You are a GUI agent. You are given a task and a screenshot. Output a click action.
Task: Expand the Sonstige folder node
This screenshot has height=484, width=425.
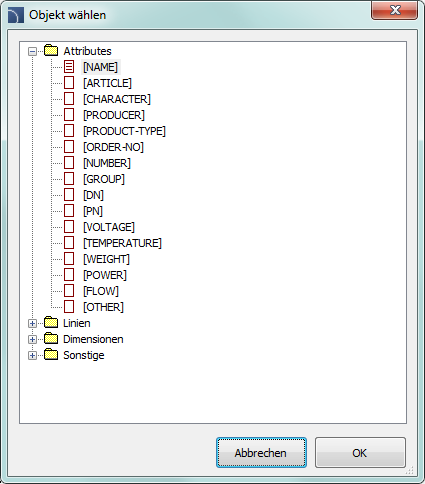[x=32, y=355]
